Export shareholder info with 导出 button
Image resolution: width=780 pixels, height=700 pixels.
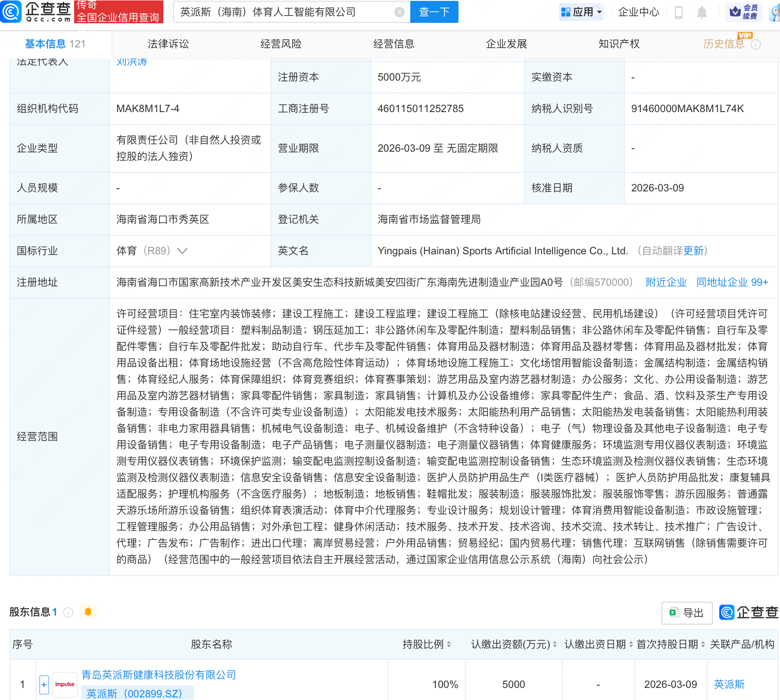click(687, 612)
